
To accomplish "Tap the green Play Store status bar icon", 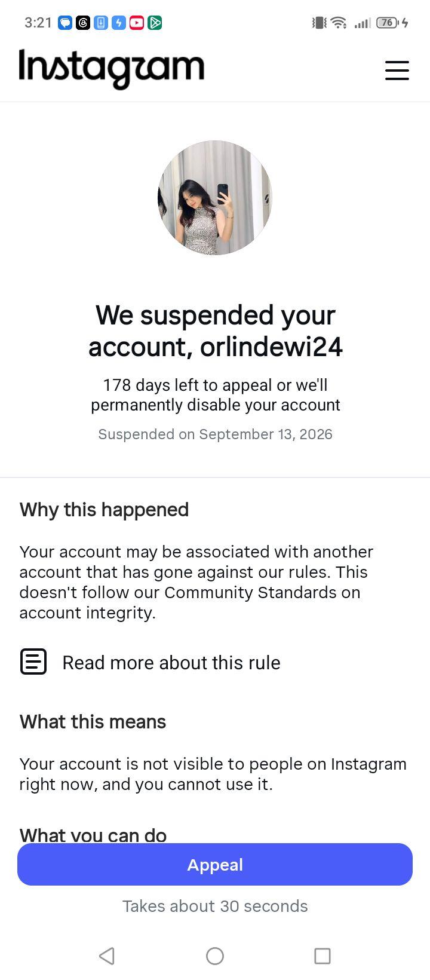I will [155, 23].
